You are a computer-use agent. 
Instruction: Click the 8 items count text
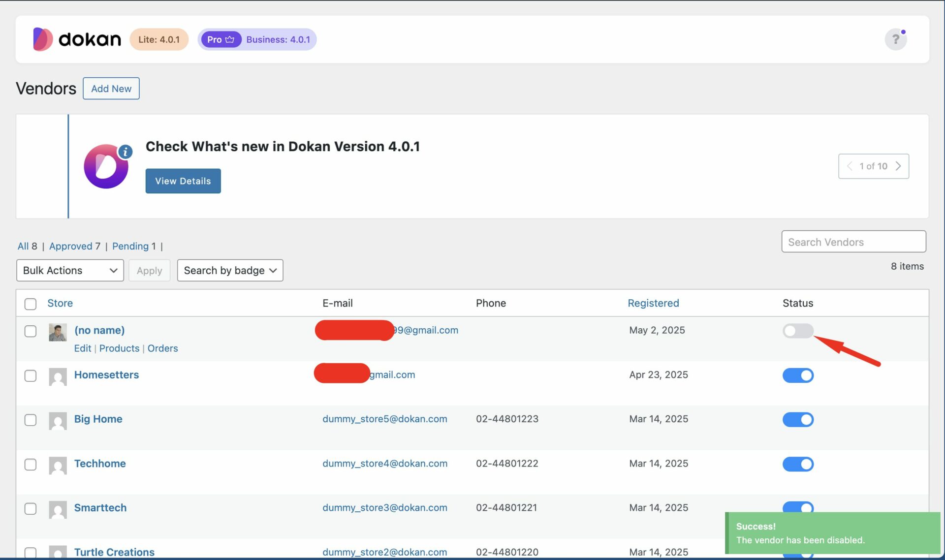pos(907,266)
